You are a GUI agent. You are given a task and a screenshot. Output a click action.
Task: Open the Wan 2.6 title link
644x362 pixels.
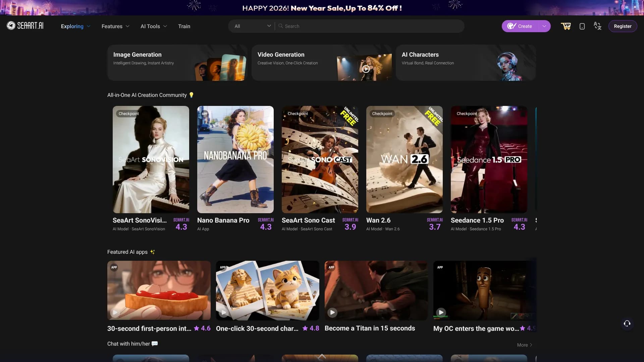[378, 220]
